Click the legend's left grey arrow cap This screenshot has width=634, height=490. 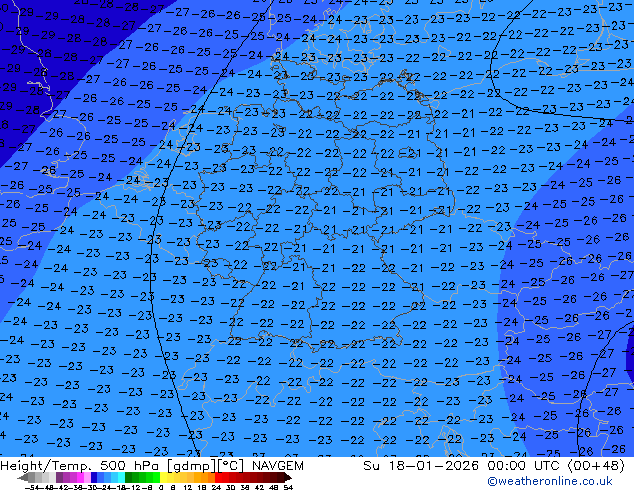pos(23,477)
